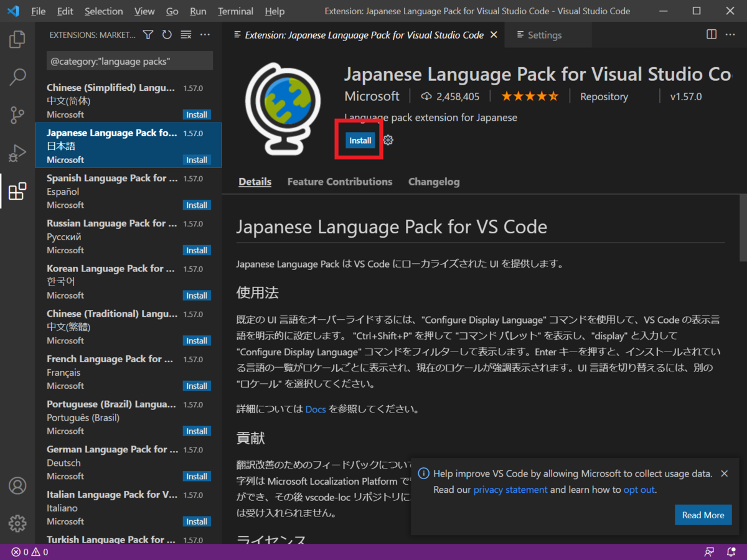
Task: Select German Language Pack list entry
Action: coord(128,462)
